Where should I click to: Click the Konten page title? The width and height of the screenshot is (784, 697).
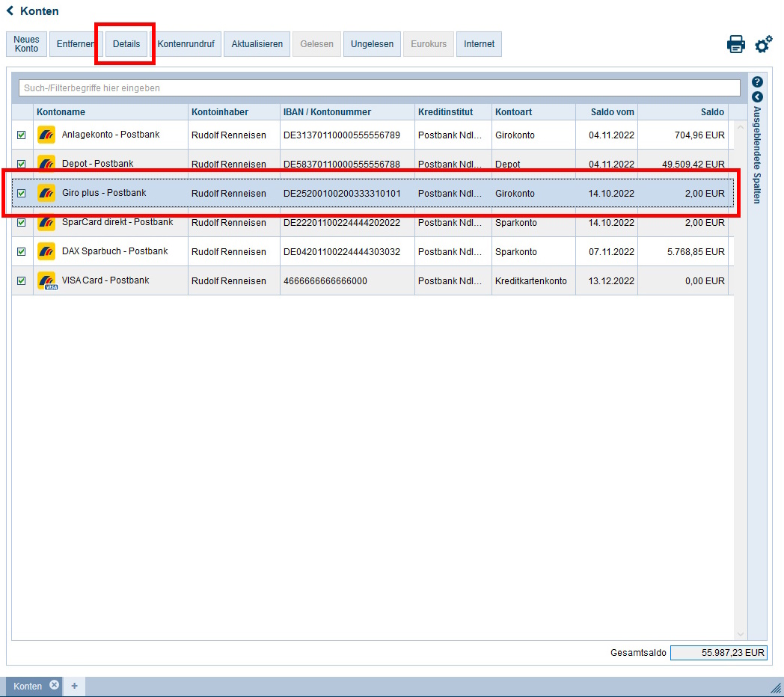(x=39, y=11)
